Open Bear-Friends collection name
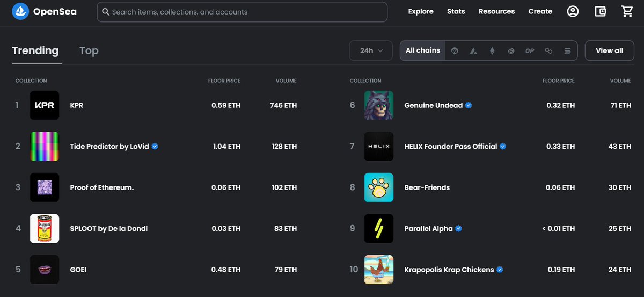Screen dimensions: 644x297 427,187
